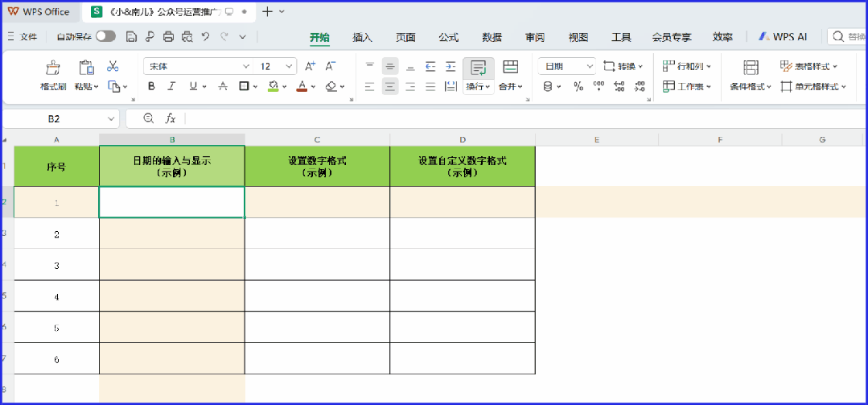This screenshot has width=868, height=405.
Task: Click the Print icon in quick access toolbar
Action: tap(168, 36)
